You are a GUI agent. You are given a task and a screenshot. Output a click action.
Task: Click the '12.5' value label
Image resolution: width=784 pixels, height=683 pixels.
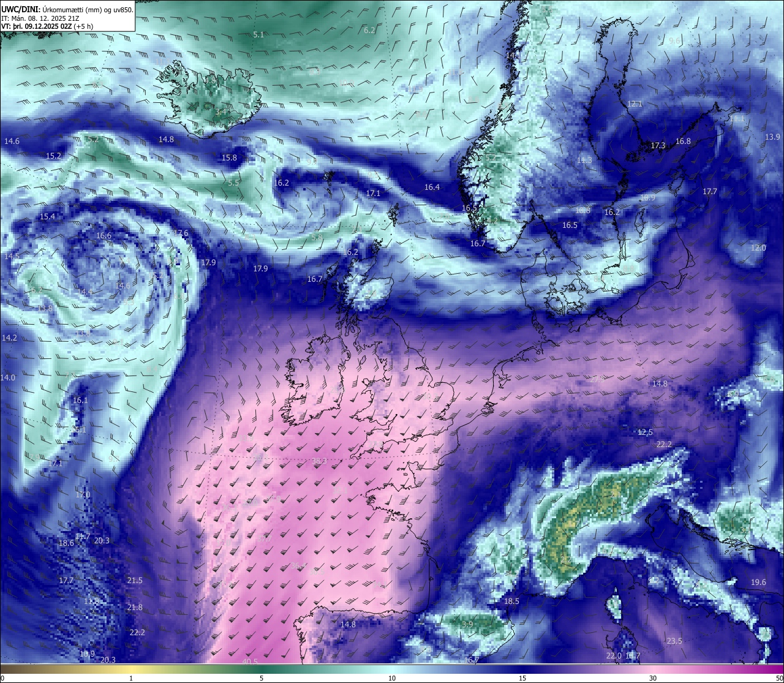click(x=646, y=432)
